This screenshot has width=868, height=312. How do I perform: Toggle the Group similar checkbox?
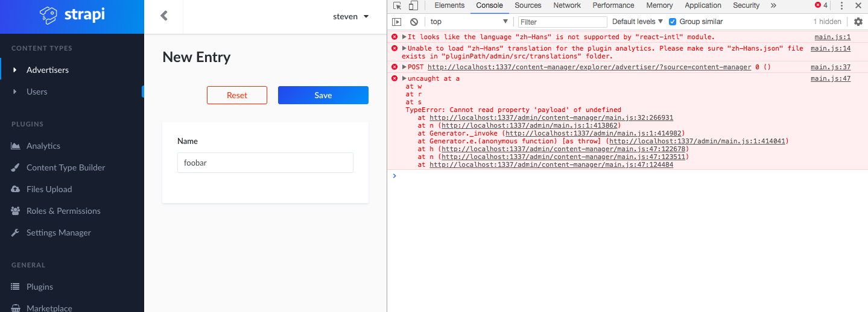(673, 22)
